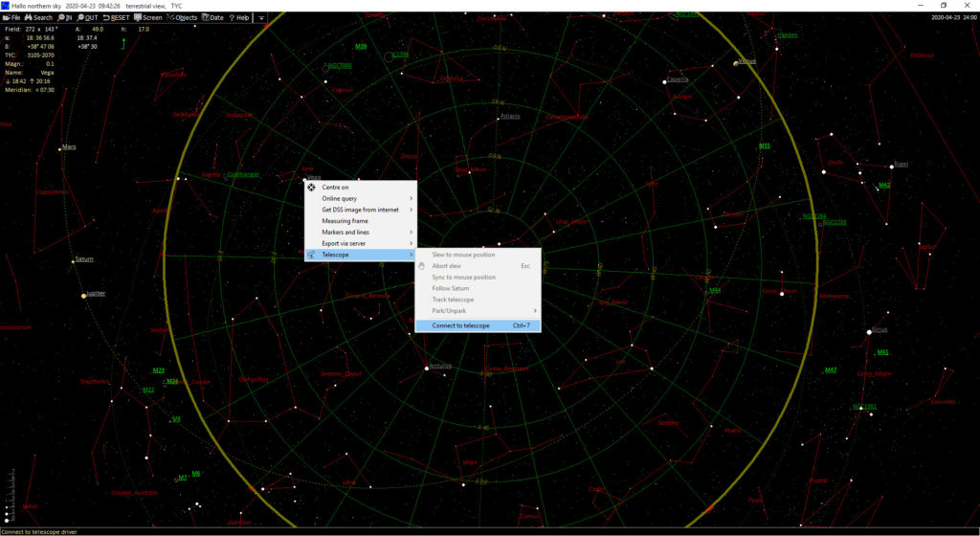
Task: Choose Measuring frame from context menu
Action: [345, 221]
